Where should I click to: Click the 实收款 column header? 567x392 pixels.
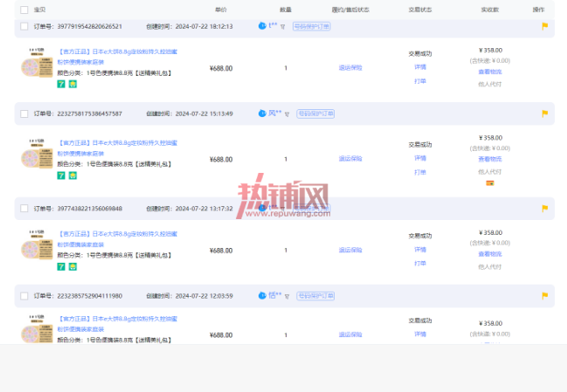click(x=489, y=10)
